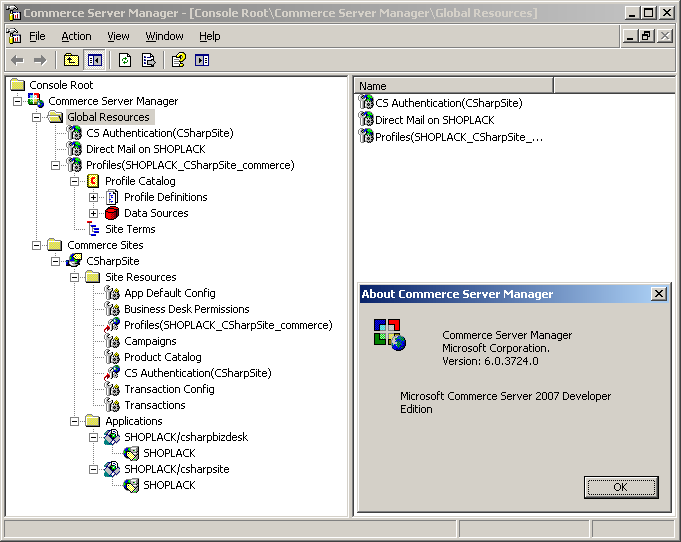Viewport: 681px width, 542px height.
Task: Click the Profile Catalog icon in tree
Action: (x=93, y=181)
